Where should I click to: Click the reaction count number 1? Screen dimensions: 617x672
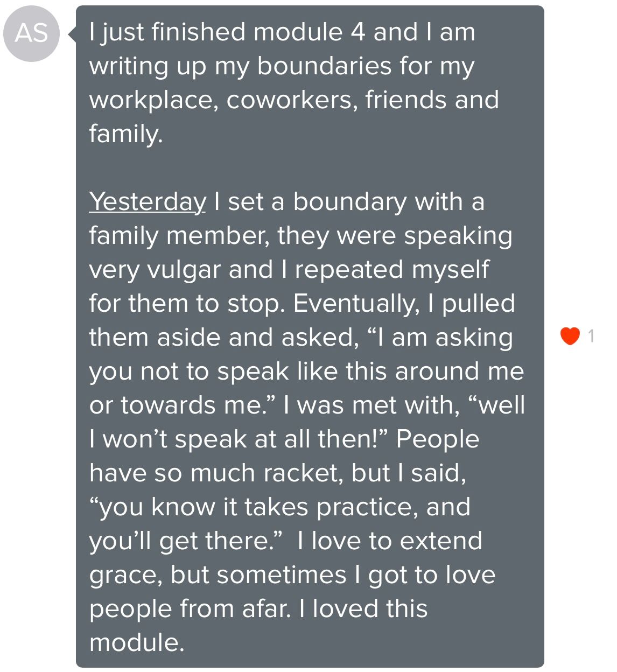(591, 336)
